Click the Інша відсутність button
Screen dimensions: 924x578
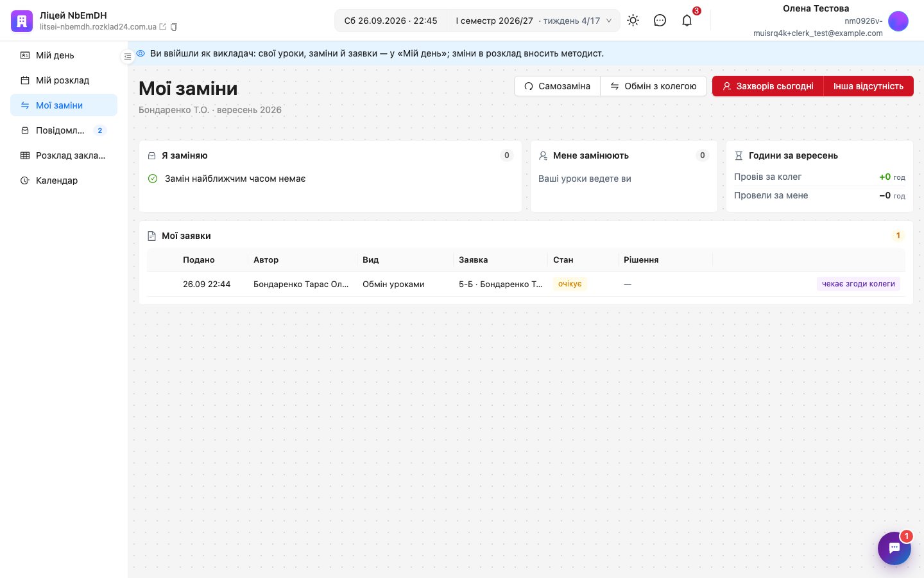868,86
